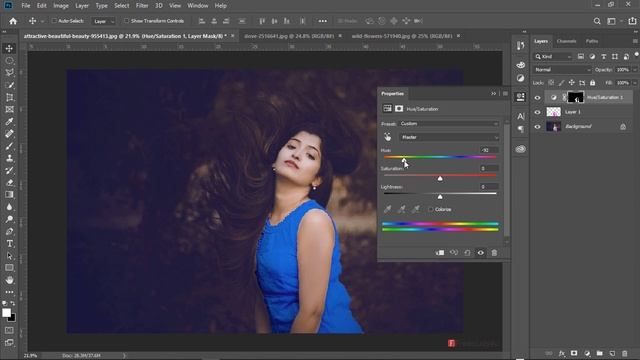Select the Path Selection tool
This screenshot has height=360, width=640.
9,256
